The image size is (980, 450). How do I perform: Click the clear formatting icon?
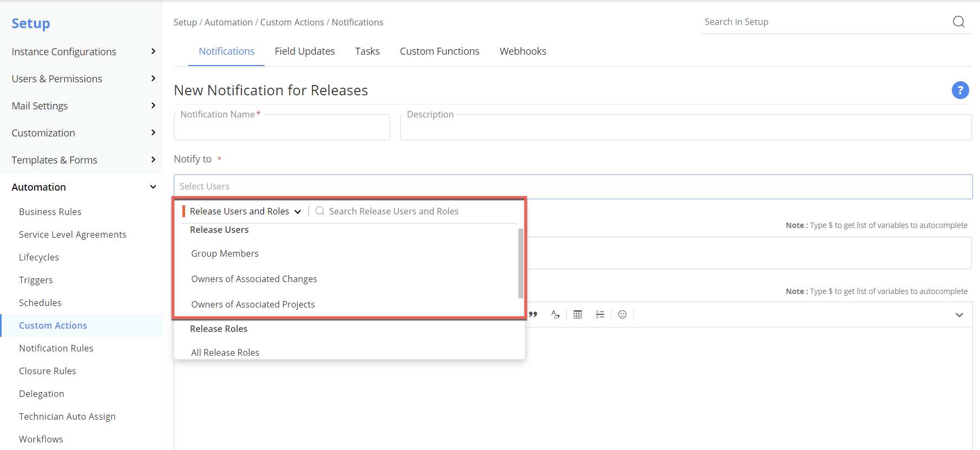pos(555,315)
